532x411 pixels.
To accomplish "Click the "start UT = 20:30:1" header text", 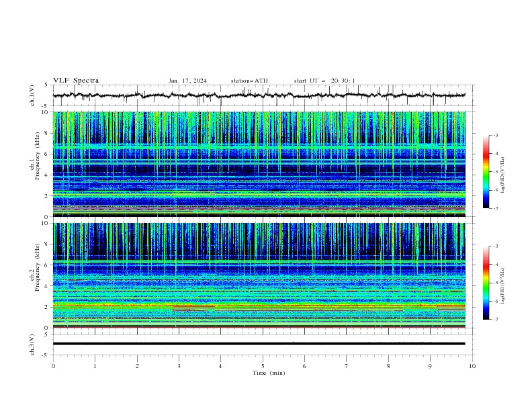I will click(324, 81).
